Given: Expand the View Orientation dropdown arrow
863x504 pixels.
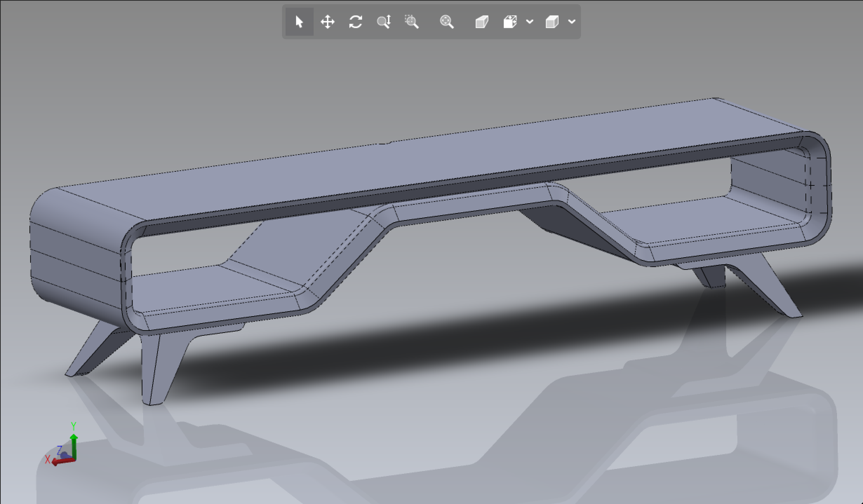Looking at the screenshot, I should (530, 22).
